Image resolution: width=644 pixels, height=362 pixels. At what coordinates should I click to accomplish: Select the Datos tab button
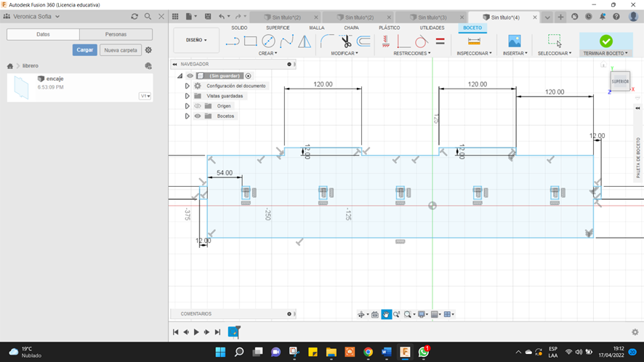pyautogui.click(x=43, y=34)
